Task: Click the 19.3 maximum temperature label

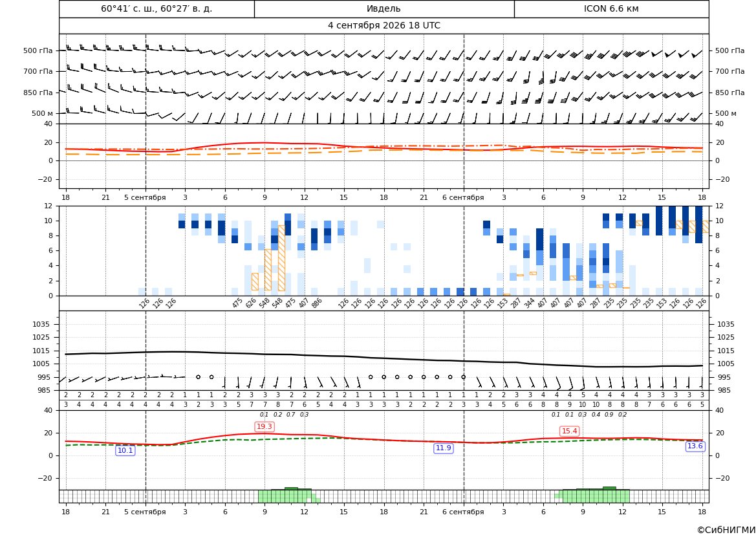Action: point(265,426)
